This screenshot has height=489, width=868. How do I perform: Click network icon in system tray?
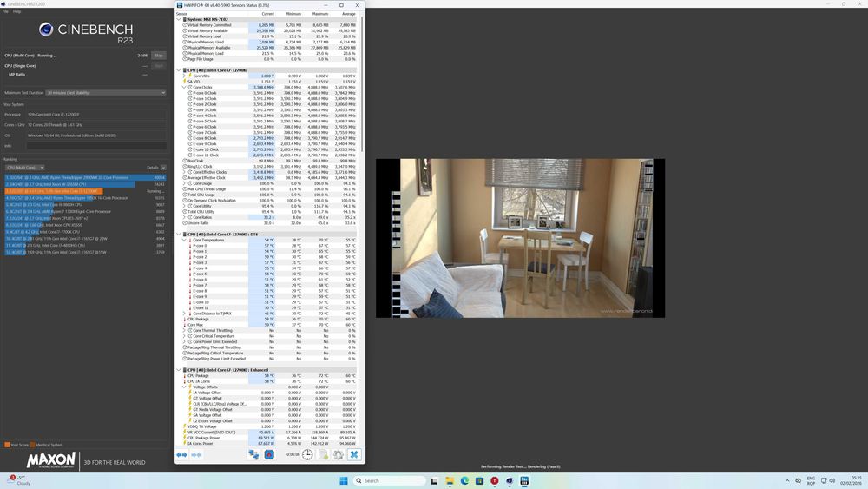point(824,480)
